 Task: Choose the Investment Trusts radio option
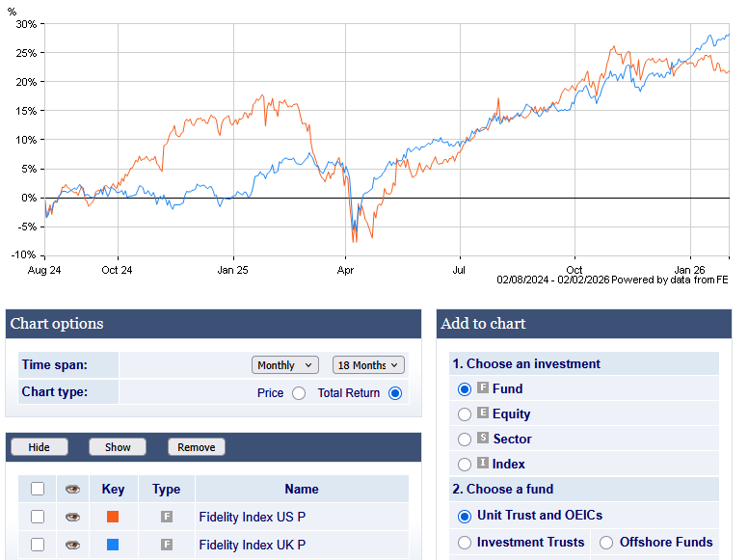(465, 543)
